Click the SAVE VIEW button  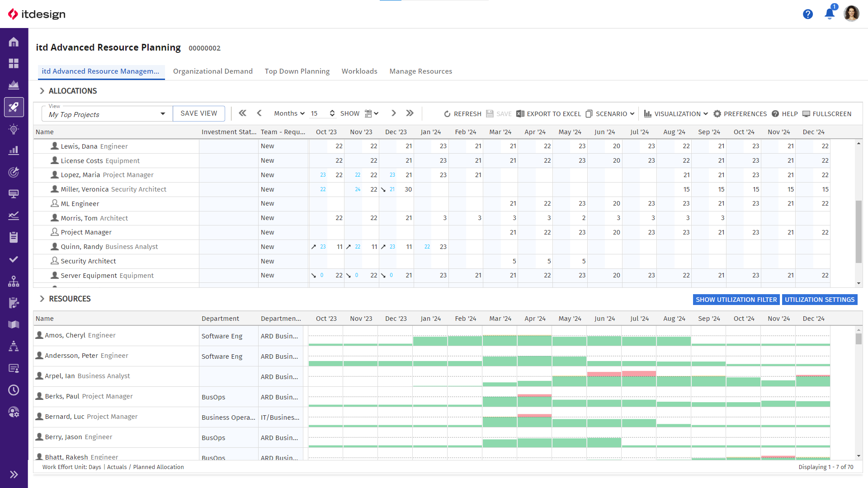(198, 113)
